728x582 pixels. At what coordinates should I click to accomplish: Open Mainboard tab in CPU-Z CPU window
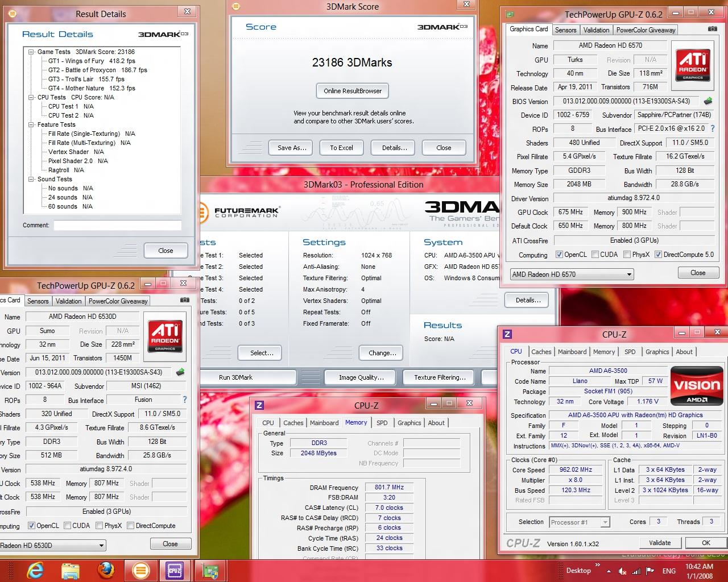[x=572, y=352]
